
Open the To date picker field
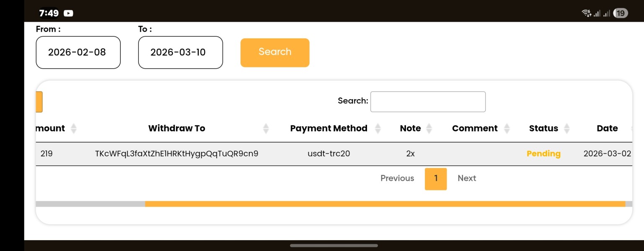point(180,52)
